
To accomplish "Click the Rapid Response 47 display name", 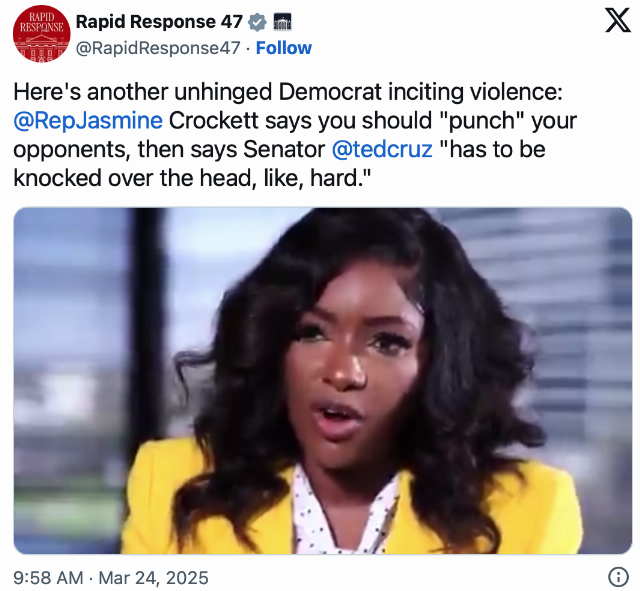I will pyautogui.click(x=159, y=22).
